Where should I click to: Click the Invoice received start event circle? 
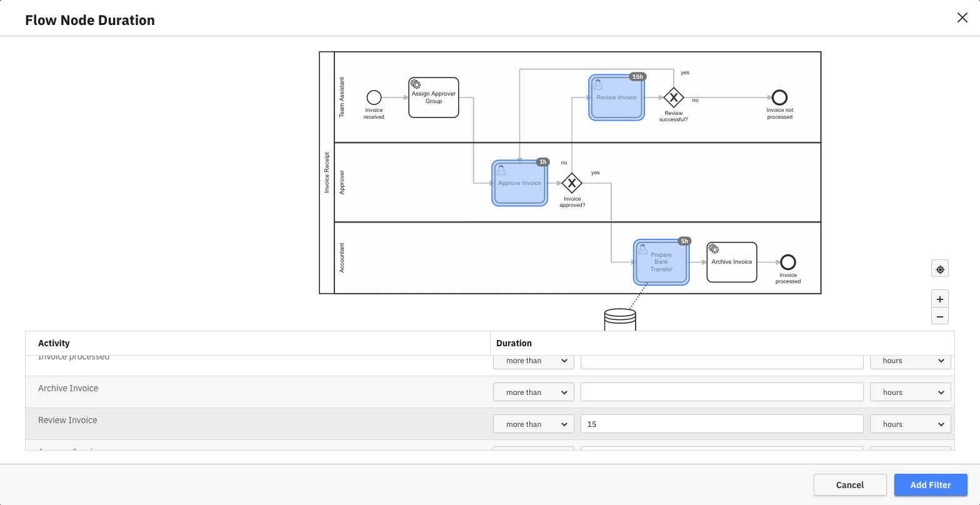[x=374, y=97]
